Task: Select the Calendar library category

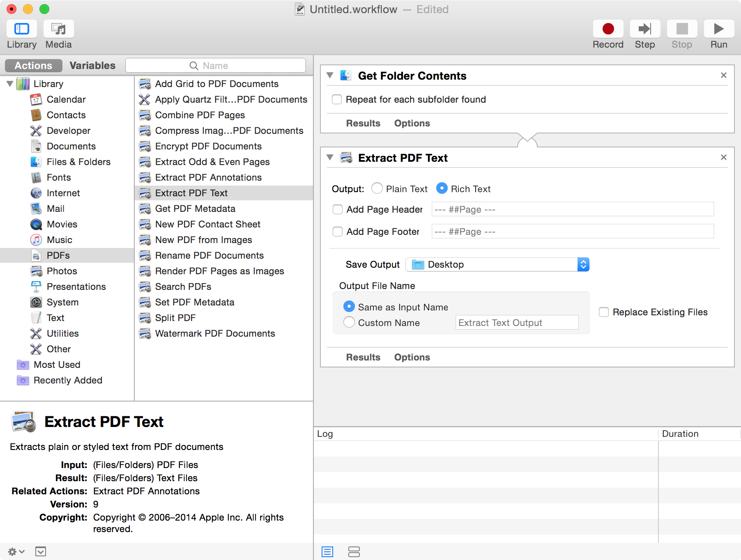Action: click(x=67, y=99)
